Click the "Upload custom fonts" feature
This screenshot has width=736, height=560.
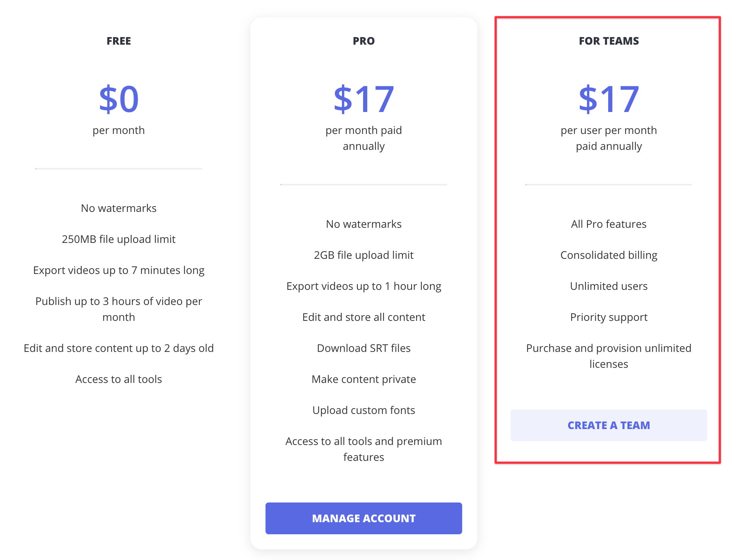(x=363, y=410)
